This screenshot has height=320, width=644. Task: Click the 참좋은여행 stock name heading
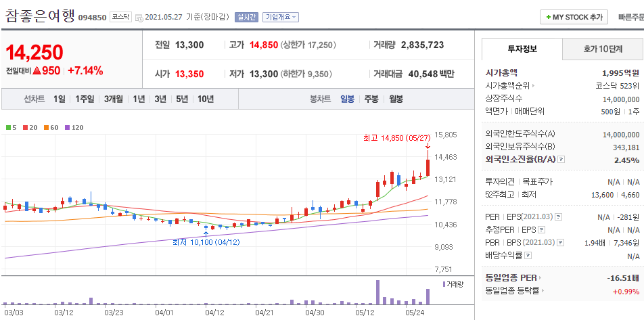[40, 16]
